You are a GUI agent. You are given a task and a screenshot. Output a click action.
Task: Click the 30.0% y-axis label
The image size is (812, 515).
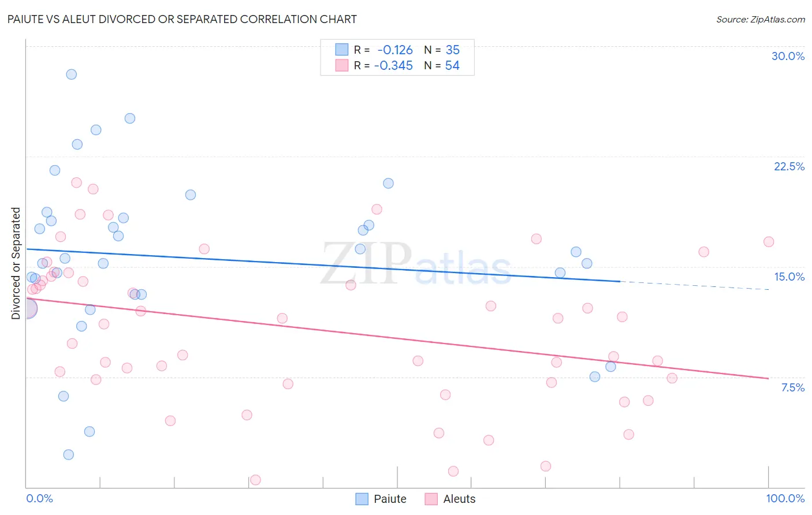(x=788, y=56)
